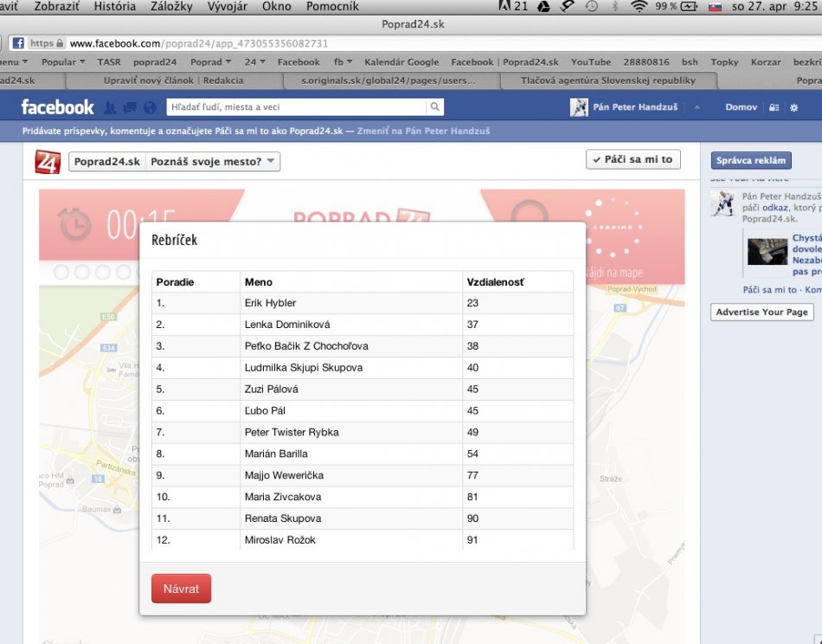This screenshot has height=644, width=822.
Task: Open privacy shortcuts lock icon
Action: coord(774,107)
